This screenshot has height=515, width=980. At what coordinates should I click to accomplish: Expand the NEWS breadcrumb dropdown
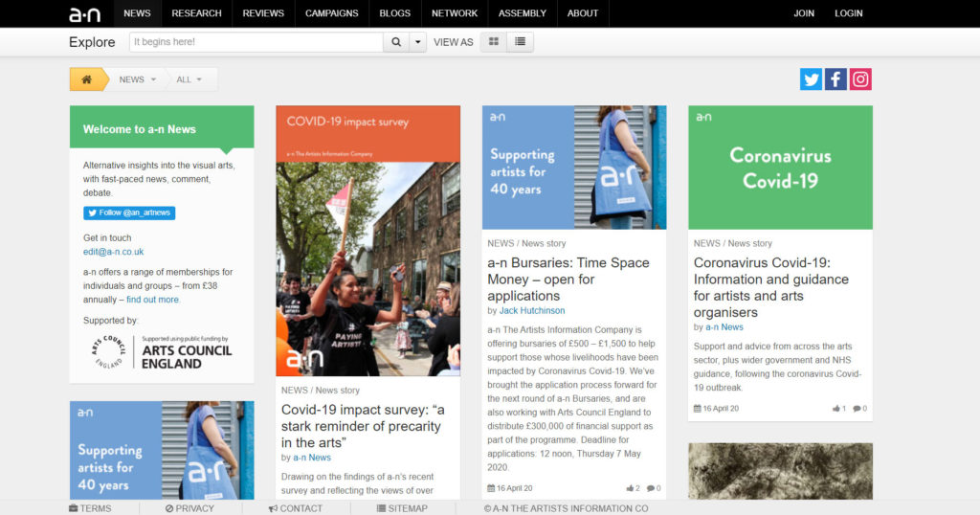pos(137,79)
